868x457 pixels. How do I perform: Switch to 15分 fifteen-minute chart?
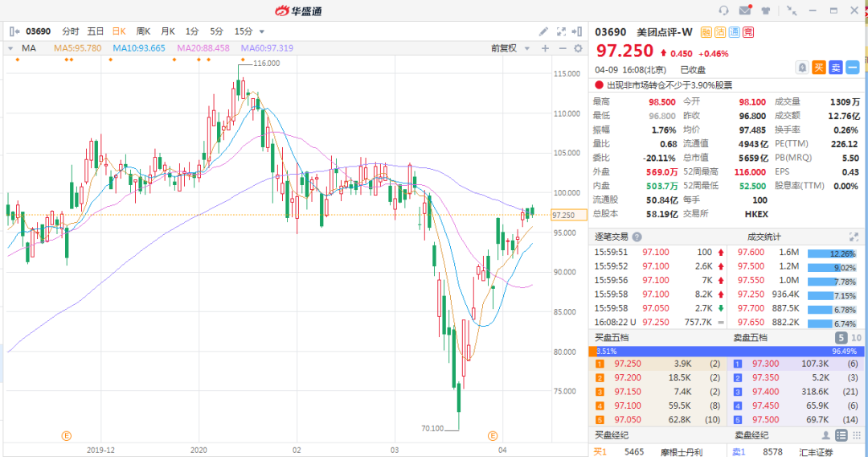(x=243, y=31)
